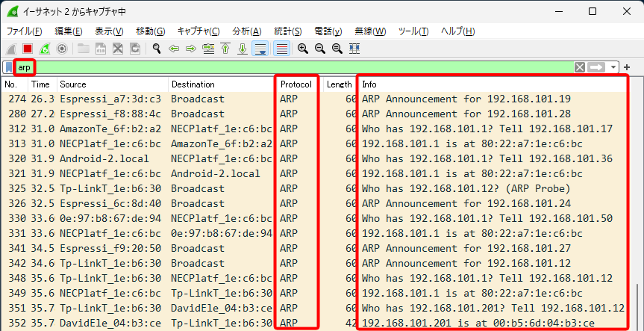Screen dimensions: 644x331
Task: Click the open capture file icon
Action: tap(84, 49)
